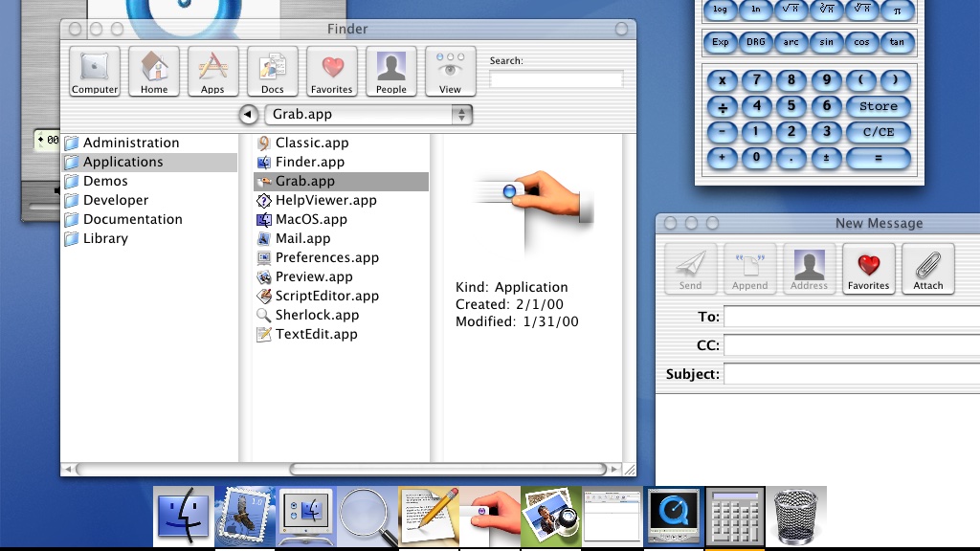Click the calculator sin button
The width and height of the screenshot is (980, 551).
click(826, 42)
